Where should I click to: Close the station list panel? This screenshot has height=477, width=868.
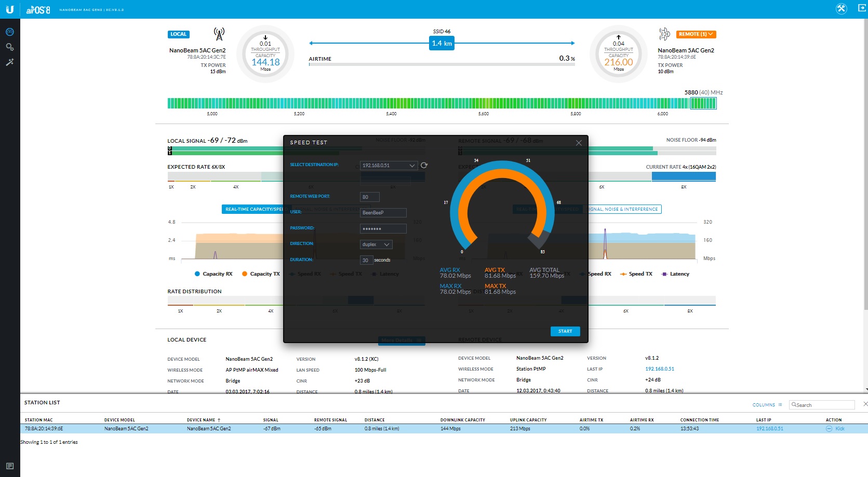(865, 404)
